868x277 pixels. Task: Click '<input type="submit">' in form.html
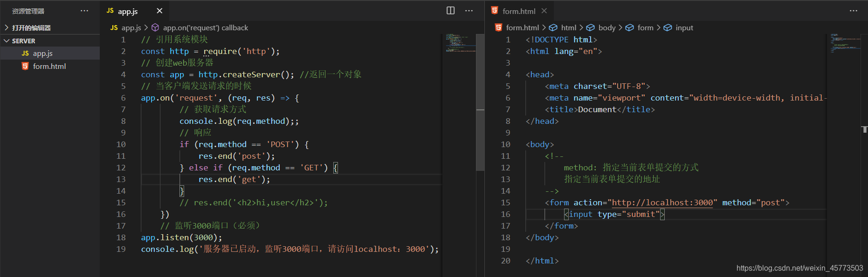click(x=614, y=214)
